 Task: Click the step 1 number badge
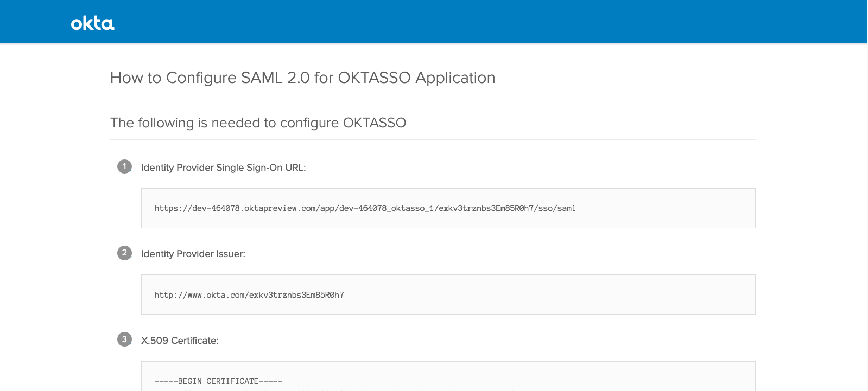click(x=124, y=166)
